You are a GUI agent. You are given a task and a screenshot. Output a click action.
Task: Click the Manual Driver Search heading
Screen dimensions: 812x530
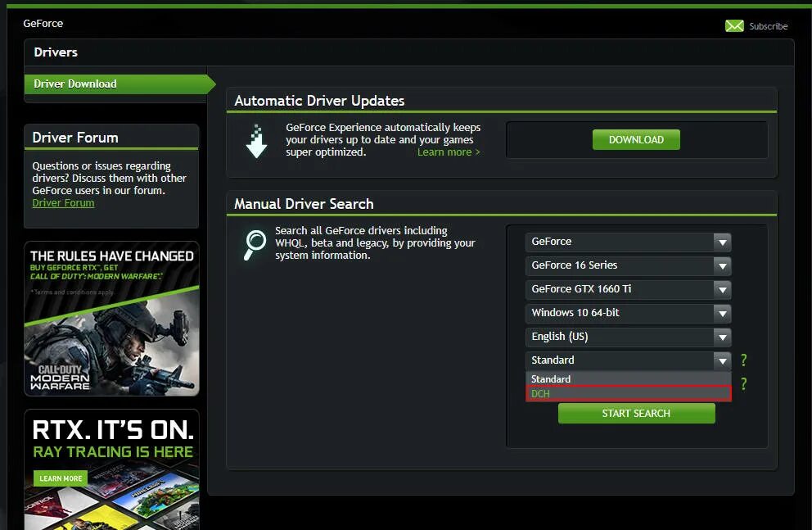304,204
